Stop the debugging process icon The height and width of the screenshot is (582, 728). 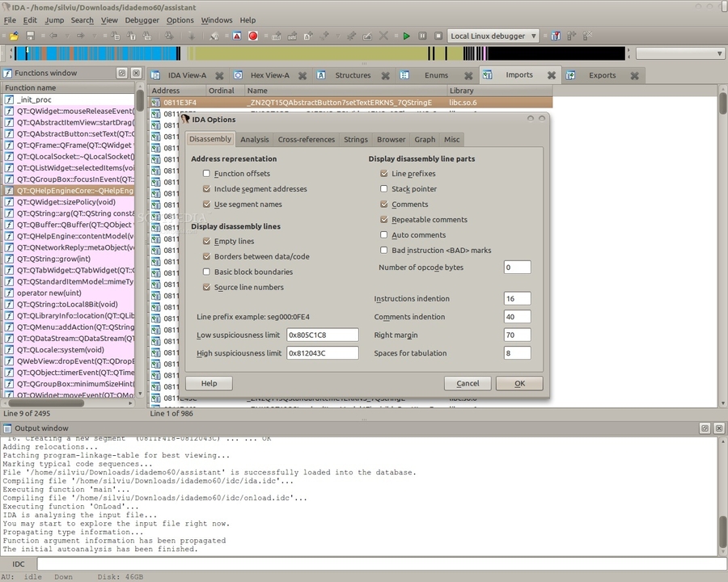[439, 36]
